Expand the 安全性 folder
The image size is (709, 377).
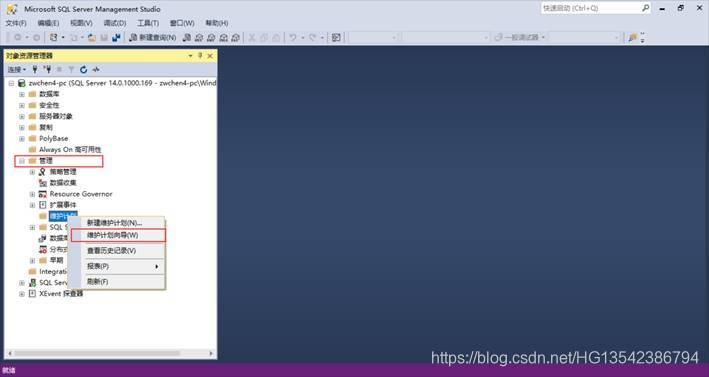coord(22,105)
